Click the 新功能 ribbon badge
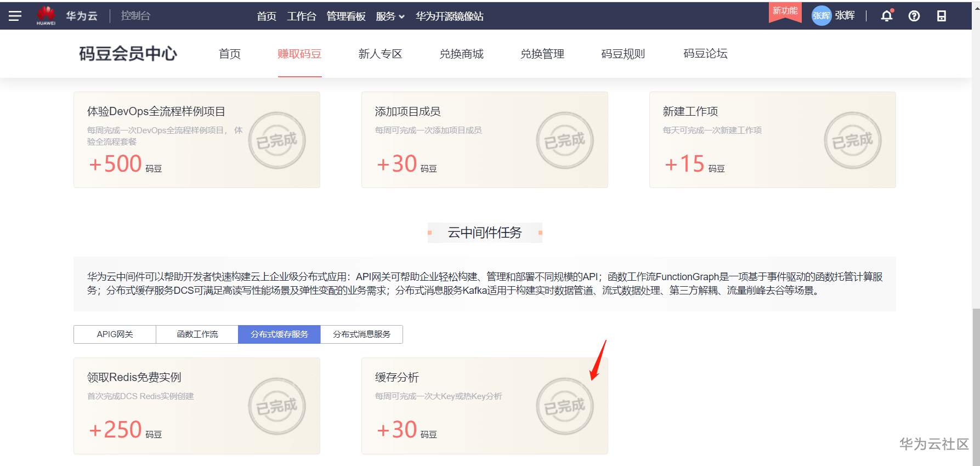This screenshot has height=466, width=980. pos(785,12)
